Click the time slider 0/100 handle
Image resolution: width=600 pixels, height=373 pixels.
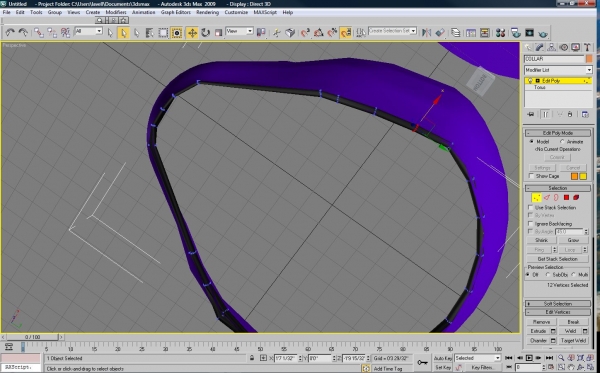click(33, 337)
